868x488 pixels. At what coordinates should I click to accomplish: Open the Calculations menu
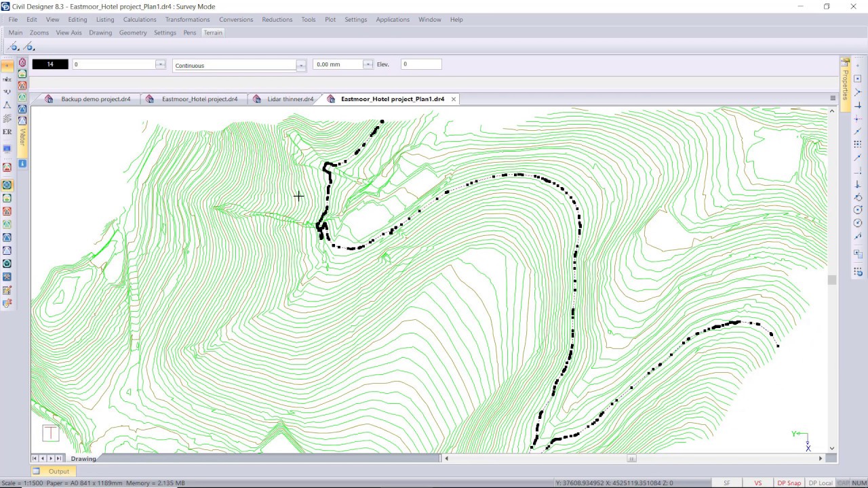coord(140,20)
